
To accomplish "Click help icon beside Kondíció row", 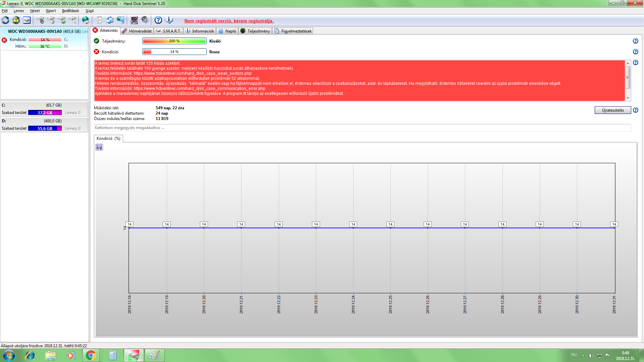I will [635, 52].
